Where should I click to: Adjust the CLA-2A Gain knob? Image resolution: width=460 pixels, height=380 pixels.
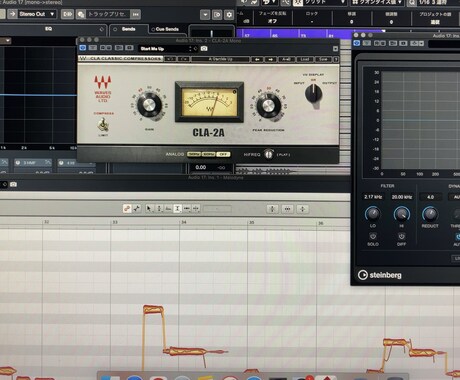point(149,105)
